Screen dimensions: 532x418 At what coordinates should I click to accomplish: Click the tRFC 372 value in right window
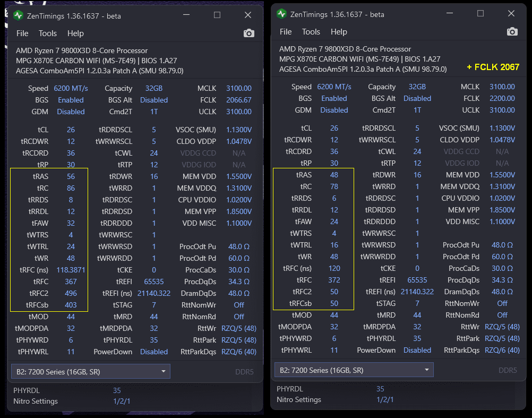tap(334, 280)
